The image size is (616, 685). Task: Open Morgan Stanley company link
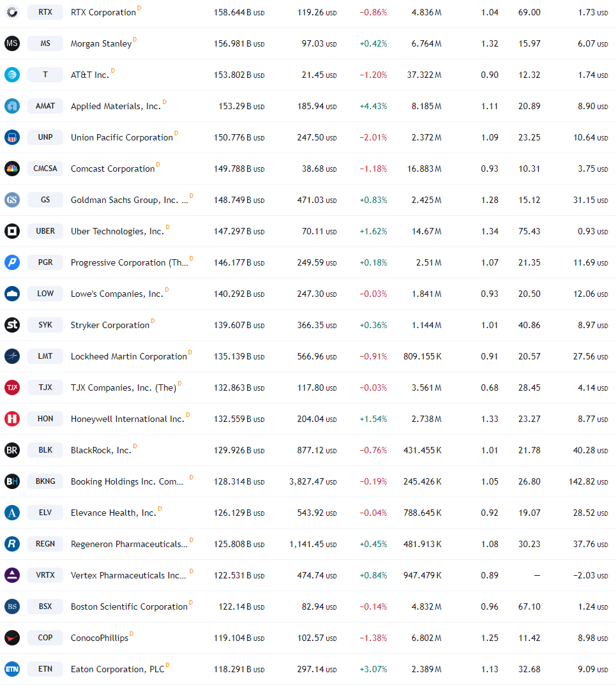[101, 43]
